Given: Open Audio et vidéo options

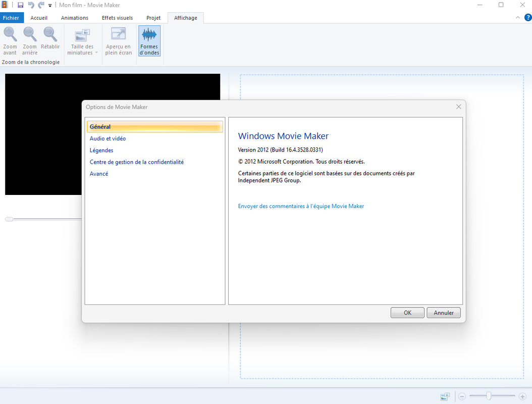Looking at the screenshot, I should point(108,138).
